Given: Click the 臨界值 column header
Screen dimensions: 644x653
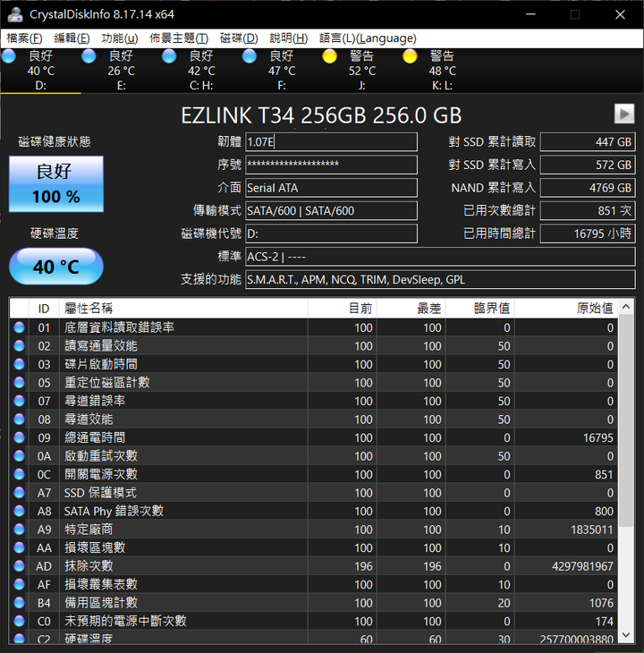Looking at the screenshot, I should 480,309.
